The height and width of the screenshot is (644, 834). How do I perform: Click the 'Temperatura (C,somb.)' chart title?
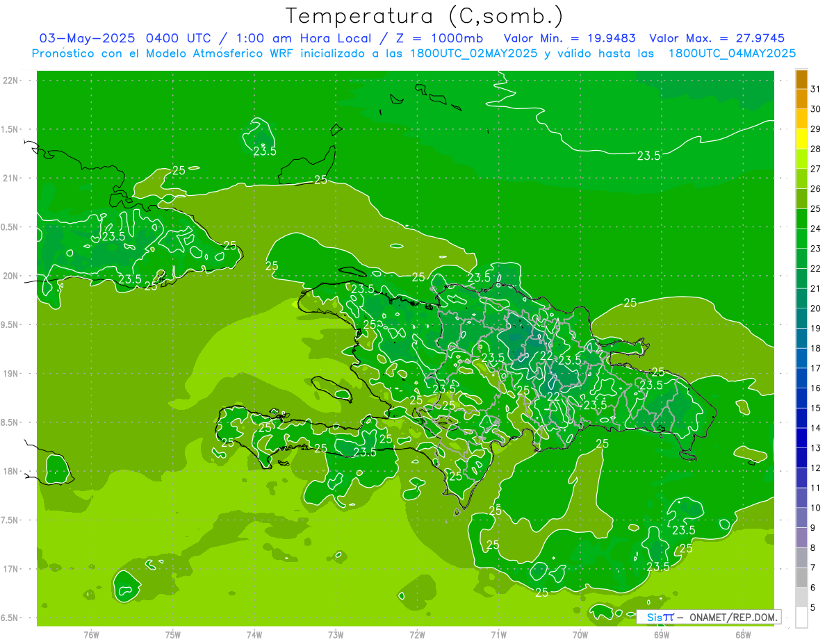424,16
